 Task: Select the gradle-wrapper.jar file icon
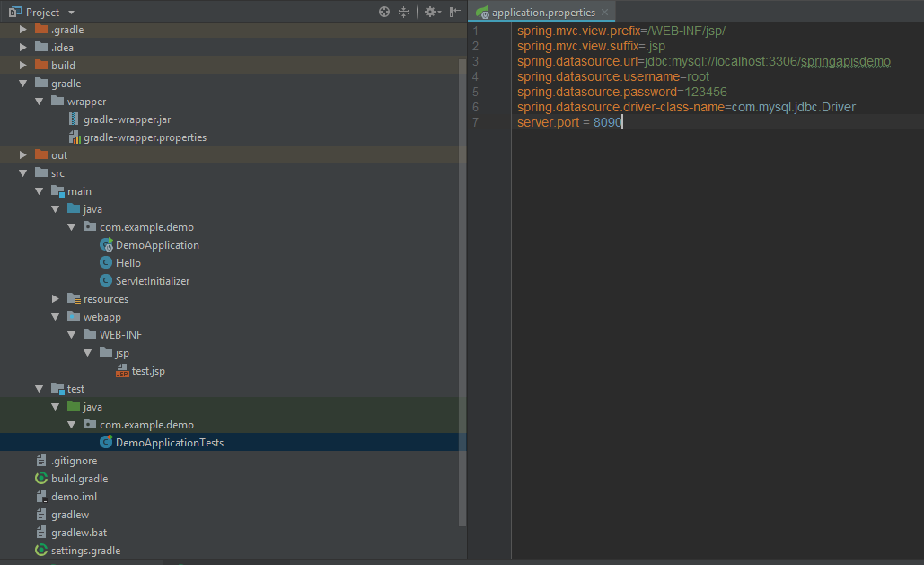coord(74,119)
